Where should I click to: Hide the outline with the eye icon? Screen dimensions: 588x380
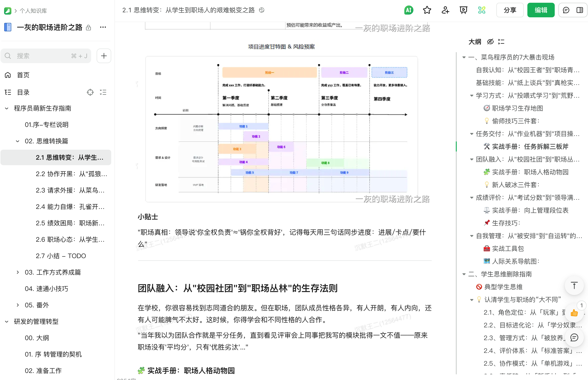(x=490, y=42)
